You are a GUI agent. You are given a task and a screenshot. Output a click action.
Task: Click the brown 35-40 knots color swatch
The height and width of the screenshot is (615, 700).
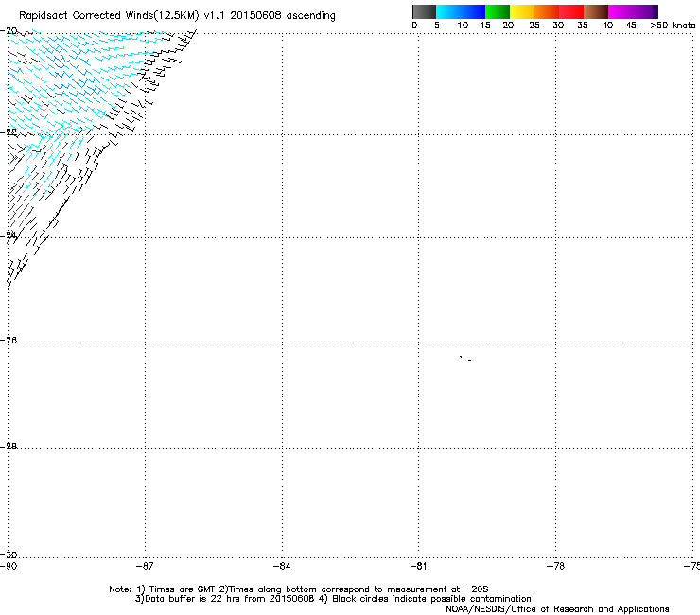596,11
